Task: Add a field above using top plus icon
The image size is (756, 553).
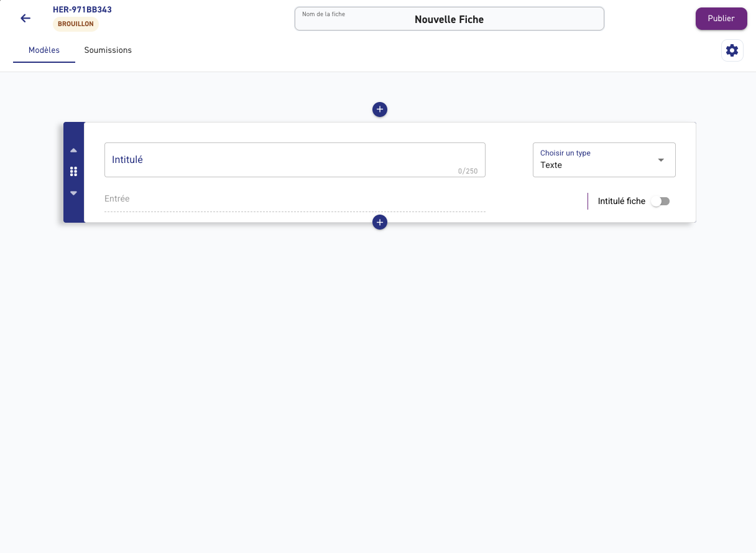Action: point(380,109)
